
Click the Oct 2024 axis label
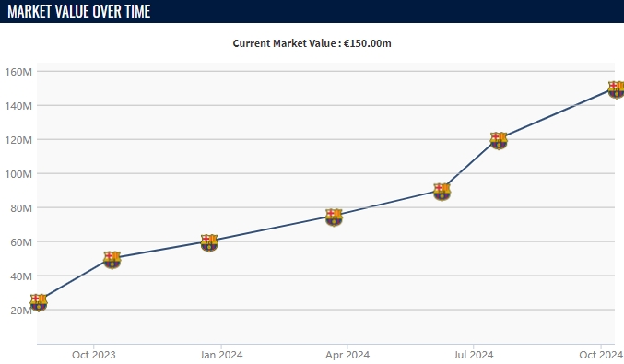click(601, 355)
